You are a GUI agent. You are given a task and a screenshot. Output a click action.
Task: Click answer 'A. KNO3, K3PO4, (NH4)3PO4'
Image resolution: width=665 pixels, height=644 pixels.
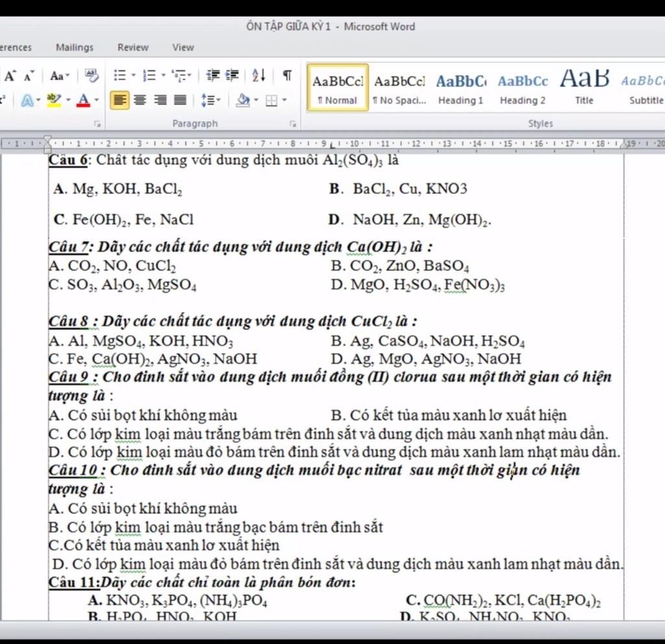click(x=178, y=601)
